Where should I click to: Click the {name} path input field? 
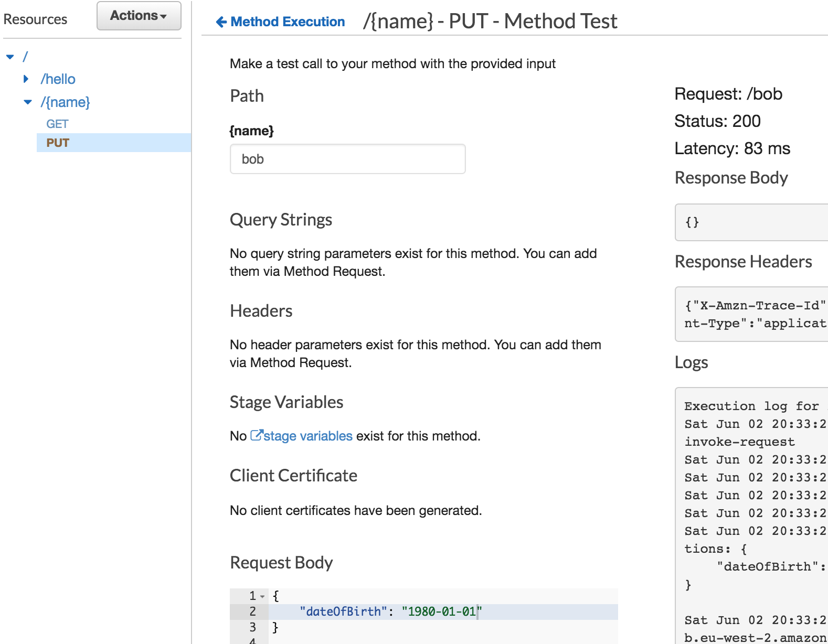[x=348, y=159]
